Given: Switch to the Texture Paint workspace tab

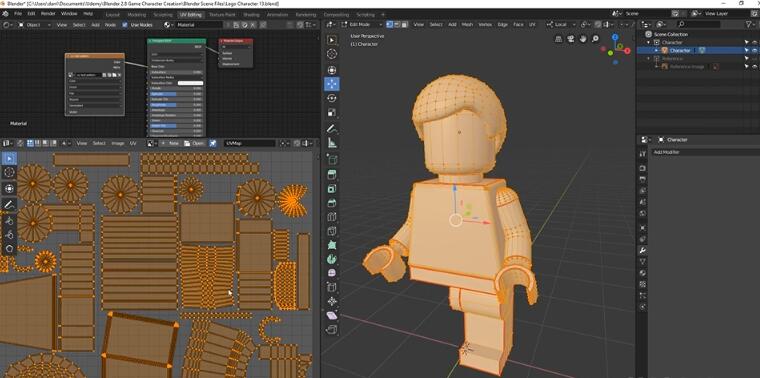Looking at the screenshot, I should 222,15.
